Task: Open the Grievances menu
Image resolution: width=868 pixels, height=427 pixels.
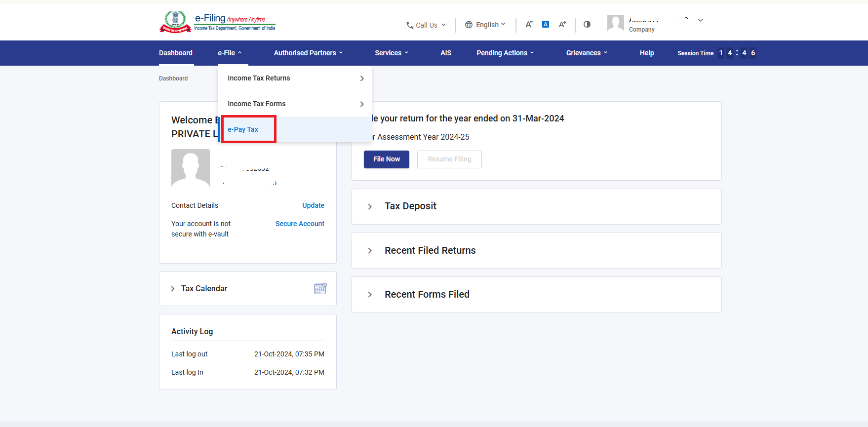Action: pyautogui.click(x=587, y=53)
